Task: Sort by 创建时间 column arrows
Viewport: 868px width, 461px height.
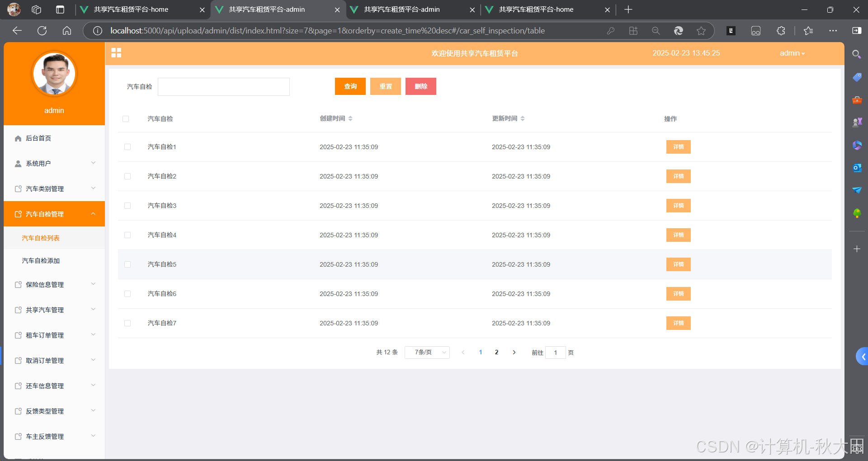Action: 350,118
